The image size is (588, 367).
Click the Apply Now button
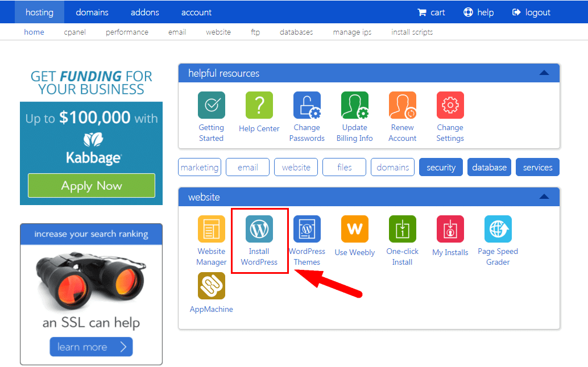click(92, 186)
